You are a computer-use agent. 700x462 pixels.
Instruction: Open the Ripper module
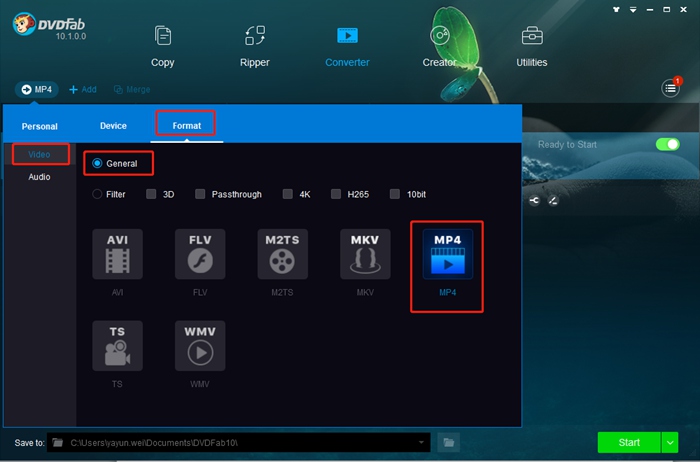254,47
